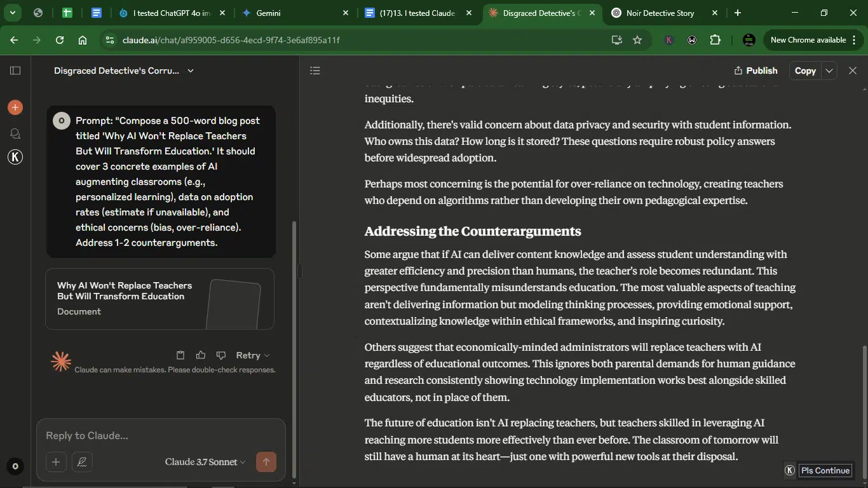The height and width of the screenshot is (488, 868).
Task: Install app icon in address bar
Action: click(616, 40)
